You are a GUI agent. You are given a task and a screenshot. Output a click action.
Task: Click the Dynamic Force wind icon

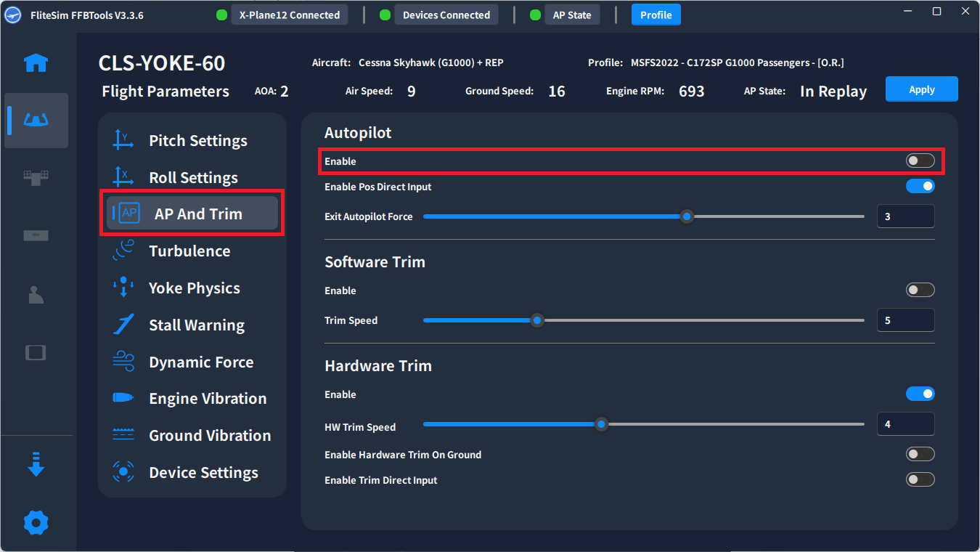click(x=123, y=362)
